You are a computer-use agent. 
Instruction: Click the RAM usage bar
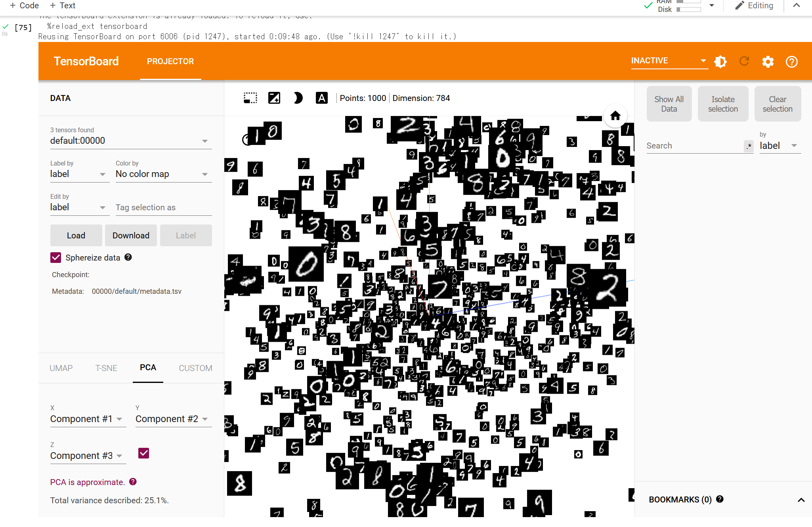click(x=689, y=2)
